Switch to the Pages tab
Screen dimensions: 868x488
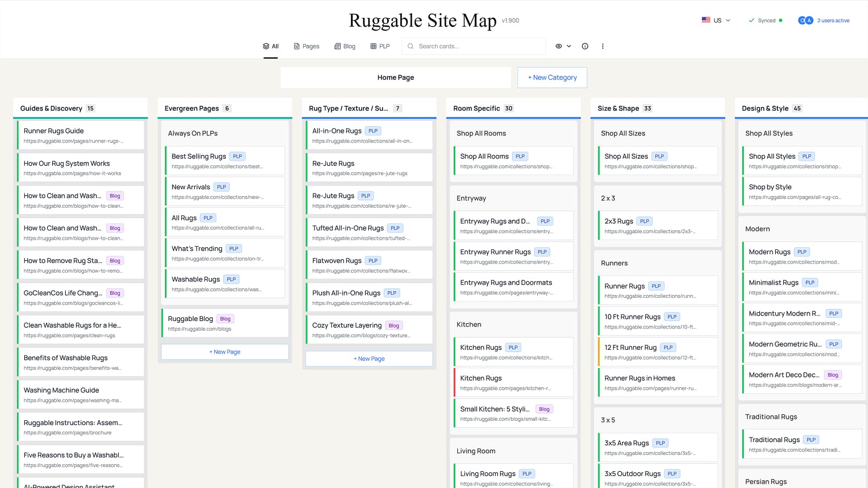coord(307,46)
